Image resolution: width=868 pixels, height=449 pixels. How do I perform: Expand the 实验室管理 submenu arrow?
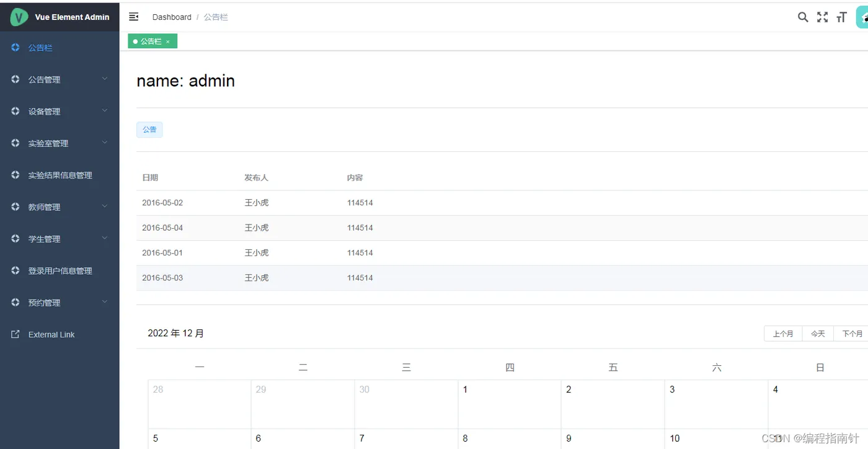tap(104, 143)
